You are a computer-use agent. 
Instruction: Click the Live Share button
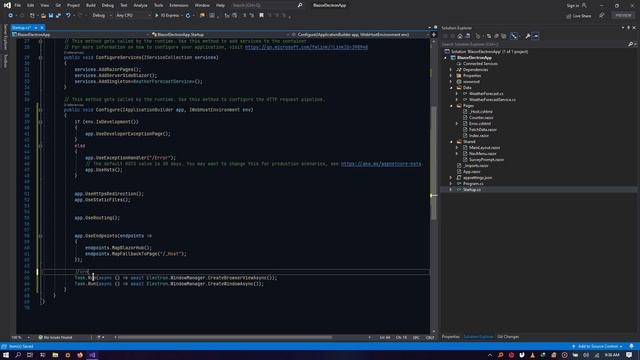point(579,16)
